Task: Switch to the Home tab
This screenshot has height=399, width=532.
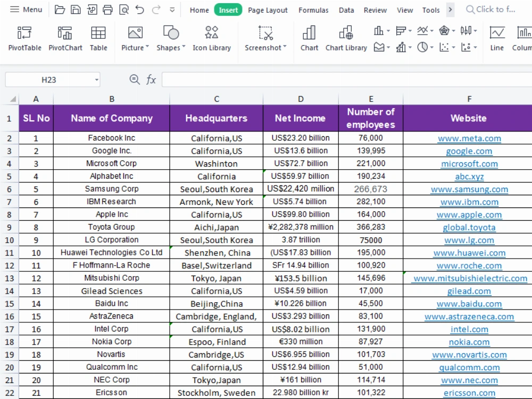Action: click(199, 10)
